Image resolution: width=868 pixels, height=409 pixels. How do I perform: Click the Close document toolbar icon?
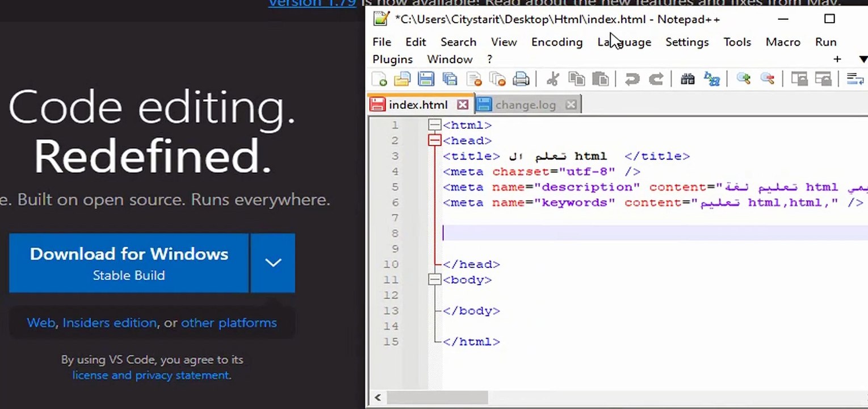click(473, 79)
